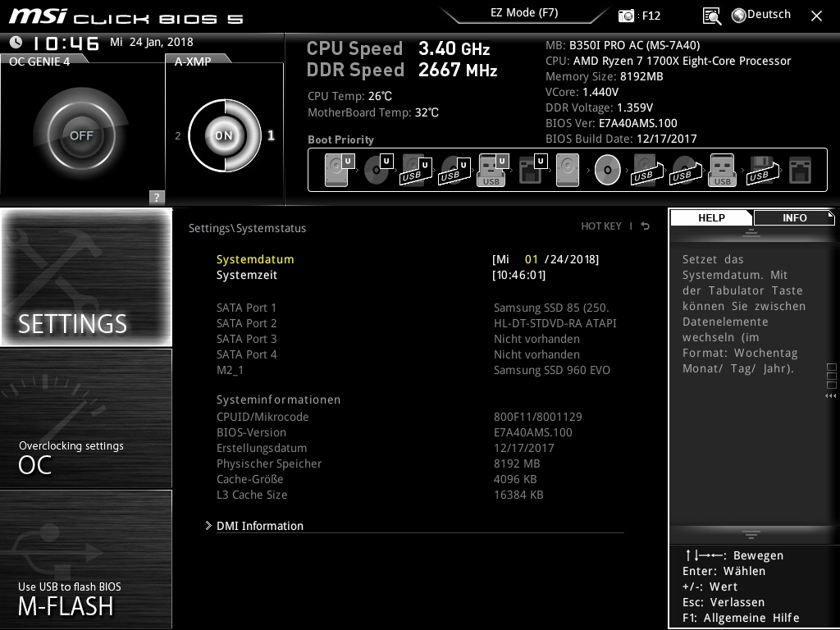Select the UEFI network boot device icon
Viewport: 840px width, 630px height.
pos(533,170)
